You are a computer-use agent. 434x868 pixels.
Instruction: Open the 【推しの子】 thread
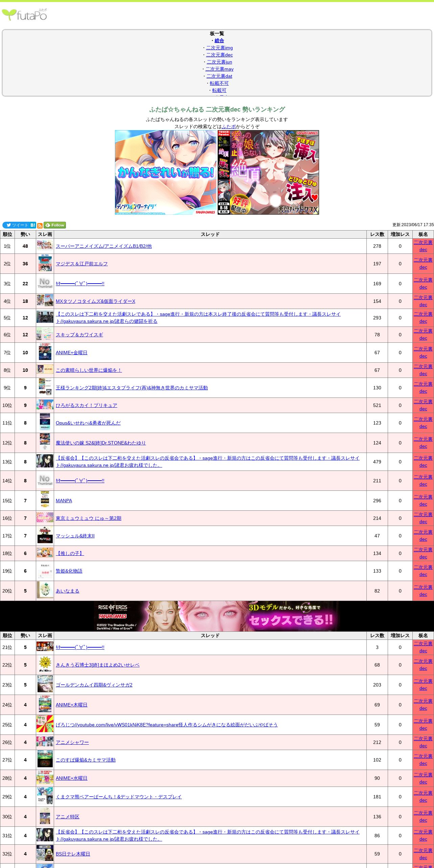coord(70,553)
